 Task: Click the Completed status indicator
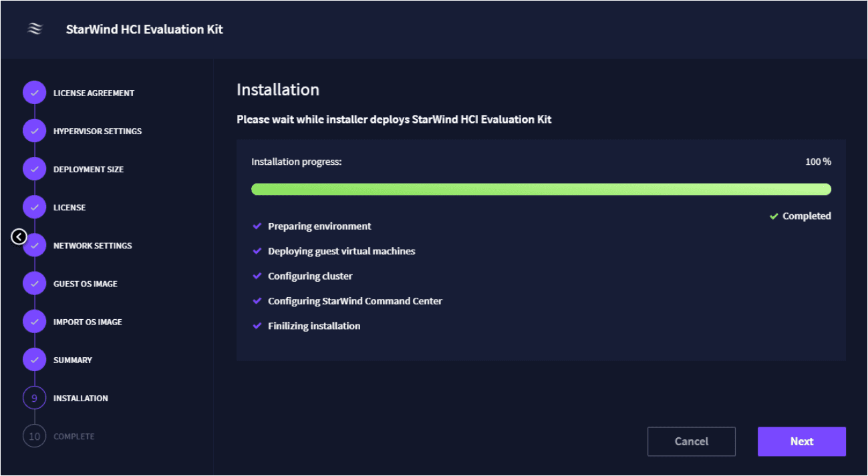(x=800, y=216)
